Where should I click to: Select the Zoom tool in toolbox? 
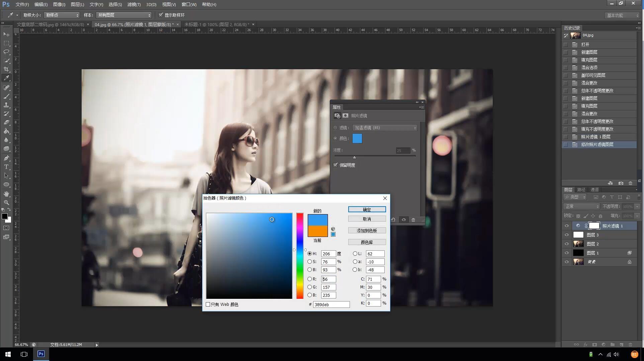click(x=6, y=203)
